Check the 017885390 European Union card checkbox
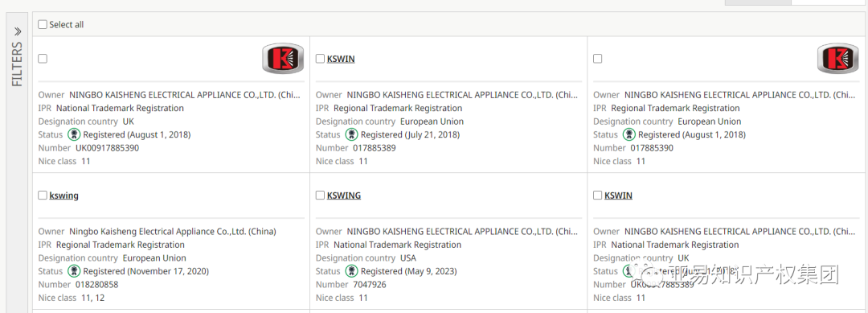Screen dimensions: 868x313 (597, 59)
